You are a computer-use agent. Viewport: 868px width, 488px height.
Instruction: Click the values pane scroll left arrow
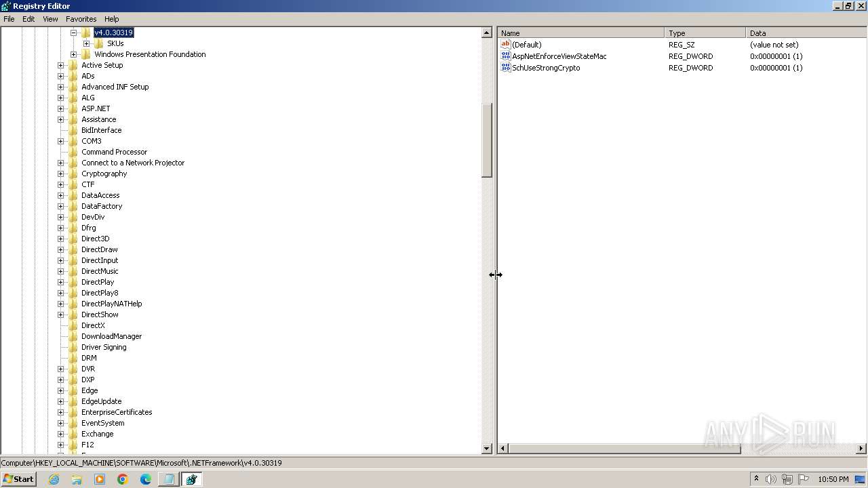click(503, 448)
